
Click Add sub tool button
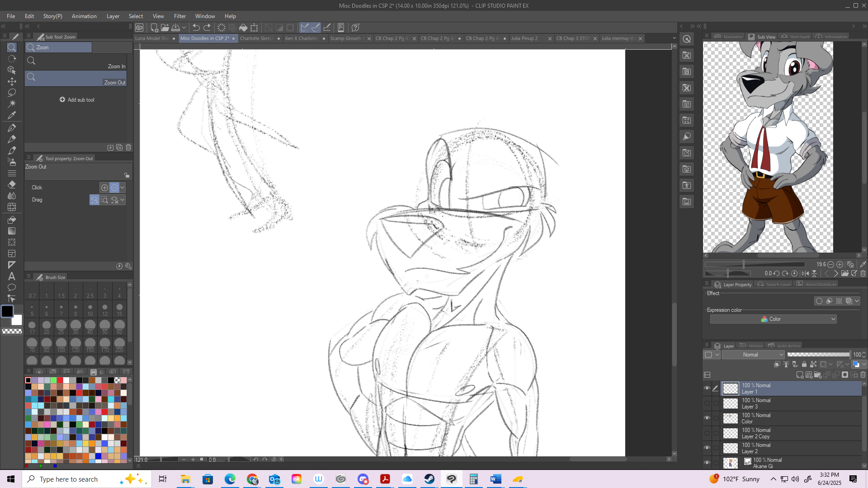tap(77, 100)
